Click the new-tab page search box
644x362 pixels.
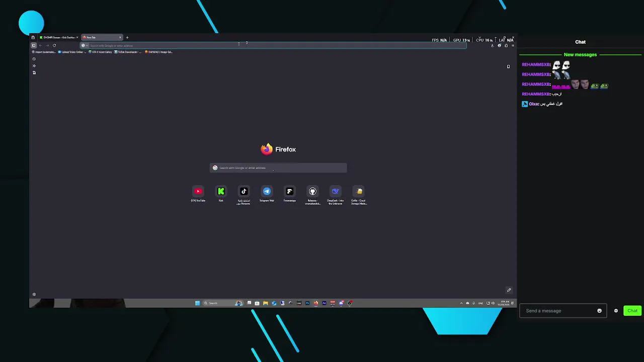[278, 168]
